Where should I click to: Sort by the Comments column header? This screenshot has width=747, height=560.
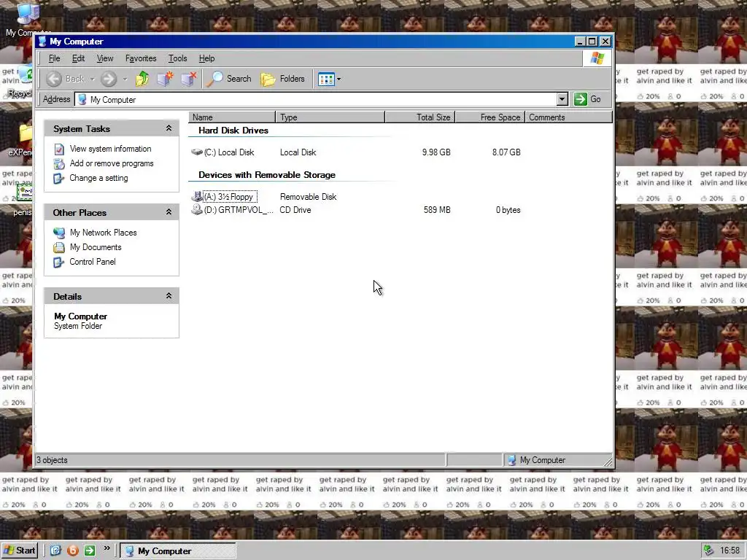(568, 117)
